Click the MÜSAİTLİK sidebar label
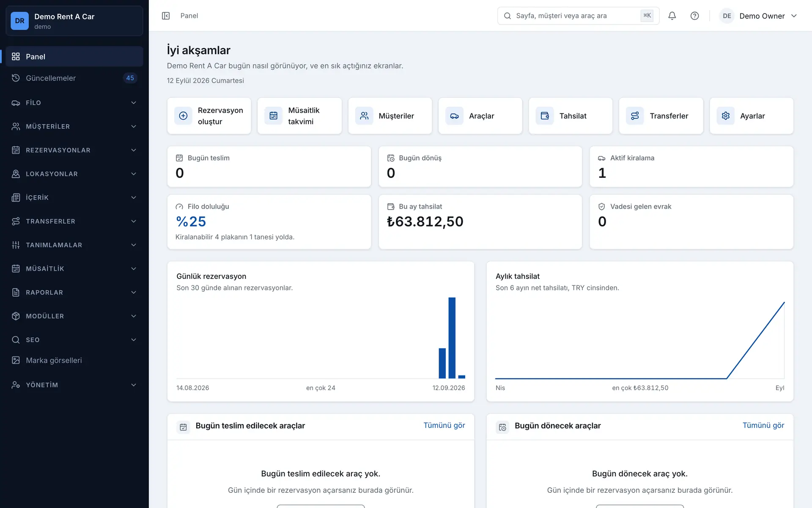This screenshot has height=508, width=812. click(45, 269)
